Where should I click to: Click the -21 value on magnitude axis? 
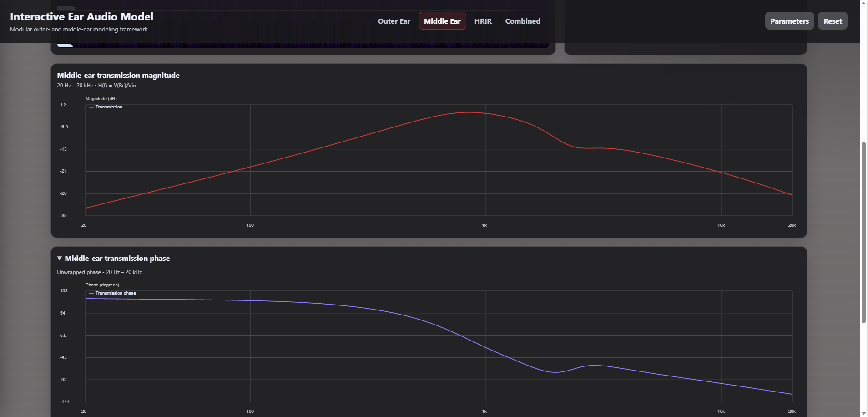63,171
